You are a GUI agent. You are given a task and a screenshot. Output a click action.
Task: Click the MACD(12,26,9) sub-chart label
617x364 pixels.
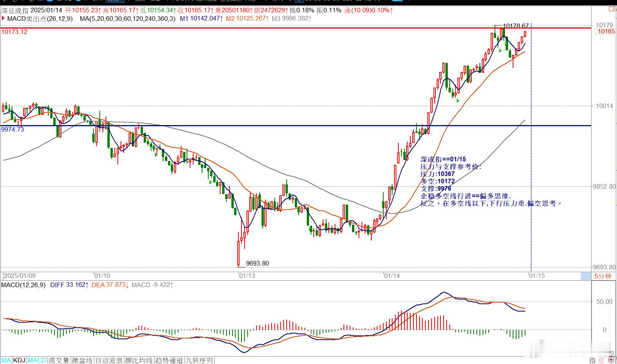[24, 285]
